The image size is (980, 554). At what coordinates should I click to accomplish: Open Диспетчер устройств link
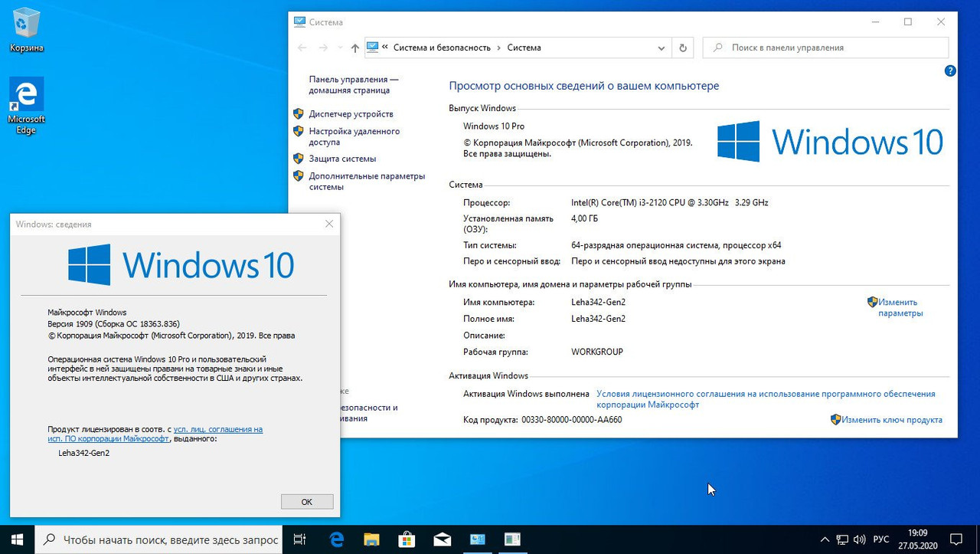[x=351, y=114]
